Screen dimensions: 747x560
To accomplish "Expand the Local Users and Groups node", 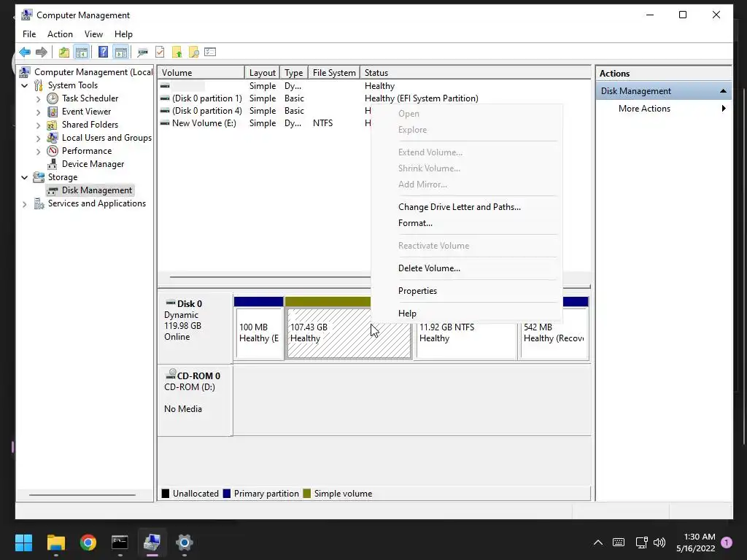I will click(39, 138).
